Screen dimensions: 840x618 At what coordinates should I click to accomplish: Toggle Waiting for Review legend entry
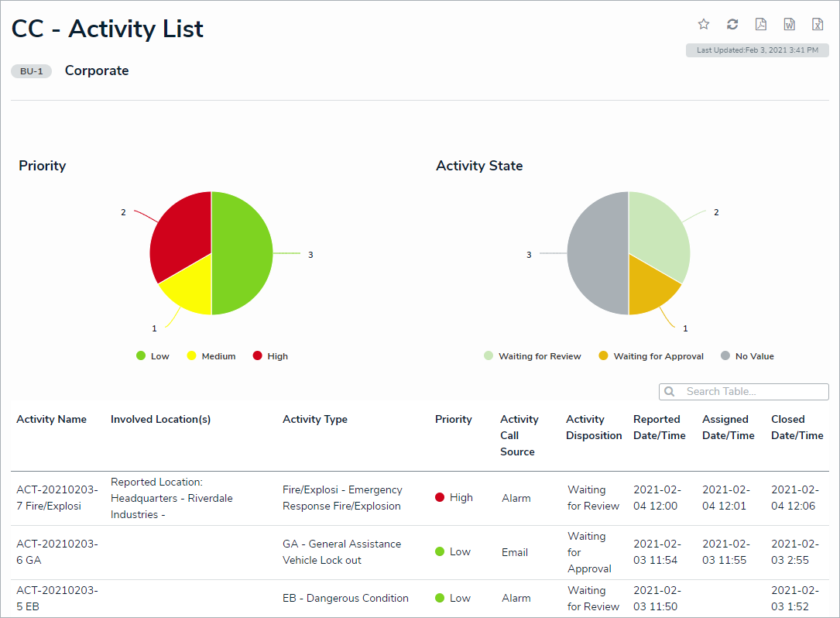click(532, 356)
